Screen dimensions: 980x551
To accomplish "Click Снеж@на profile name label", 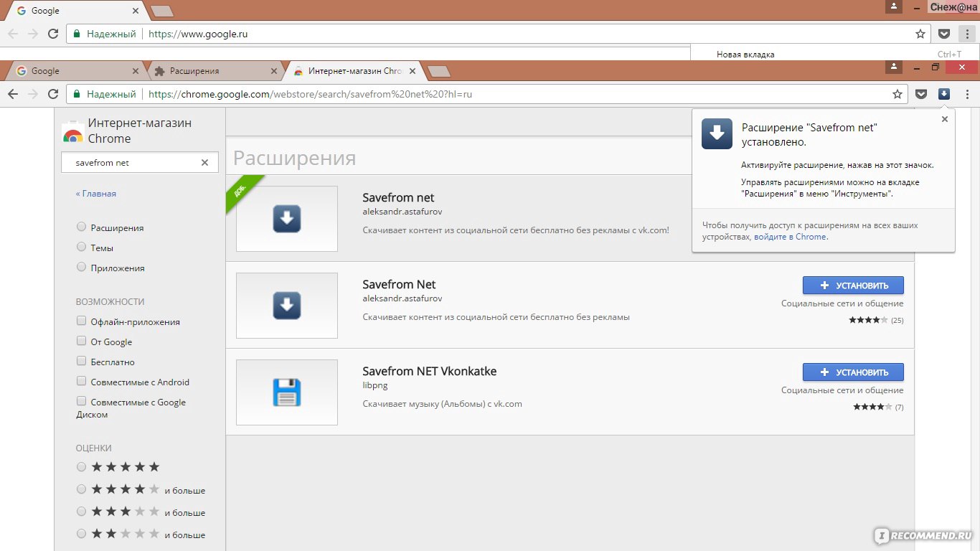I will point(953,7).
